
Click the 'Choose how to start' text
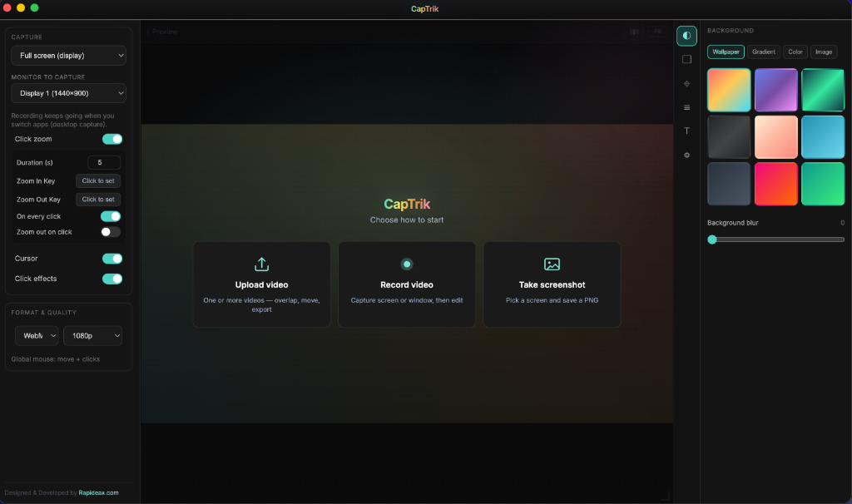coord(406,220)
